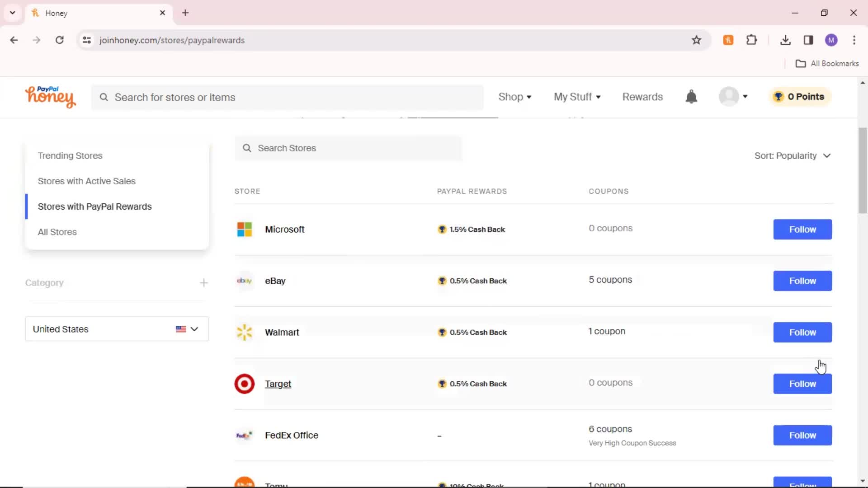Select Stores with Active Sales
Viewport: 868px width, 488px height.
click(x=86, y=181)
